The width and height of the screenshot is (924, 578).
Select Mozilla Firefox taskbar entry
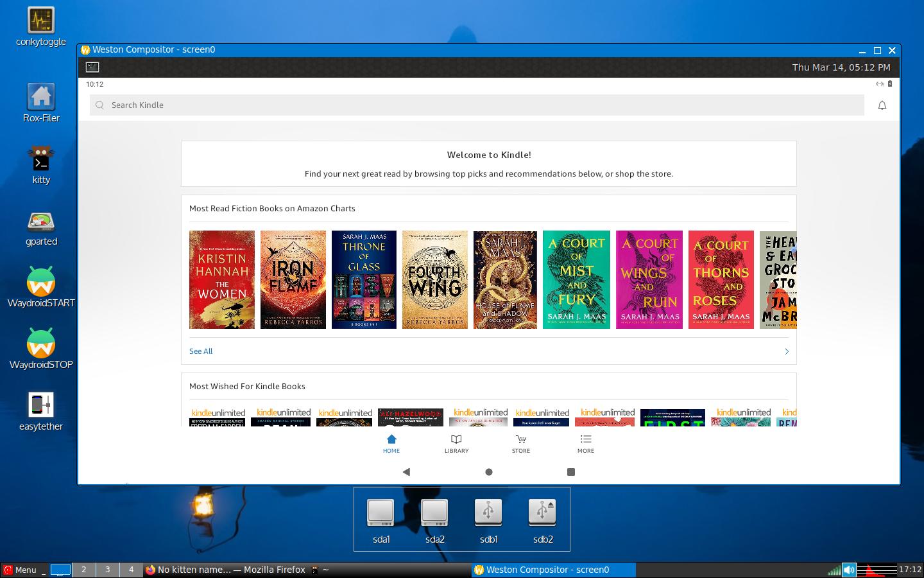(225, 570)
